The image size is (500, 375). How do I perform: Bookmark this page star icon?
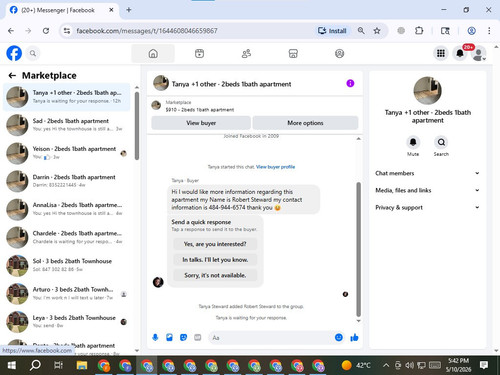[377, 31]
